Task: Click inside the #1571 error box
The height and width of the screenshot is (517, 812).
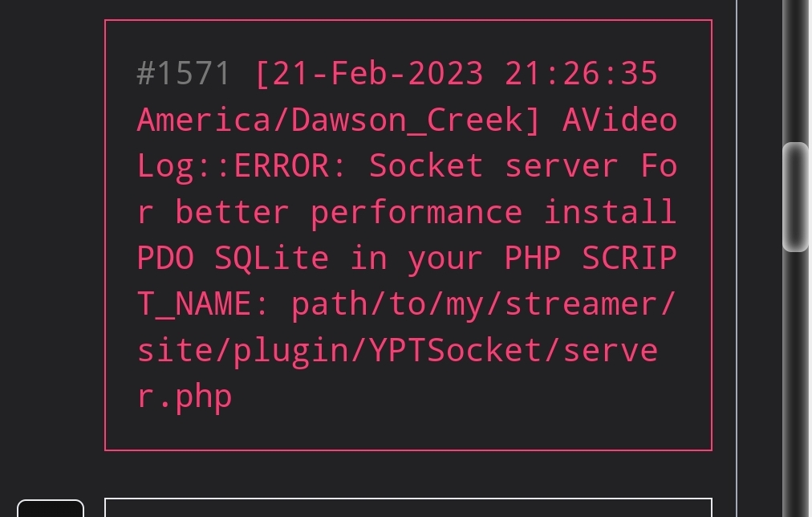Action: click(408, 233)
